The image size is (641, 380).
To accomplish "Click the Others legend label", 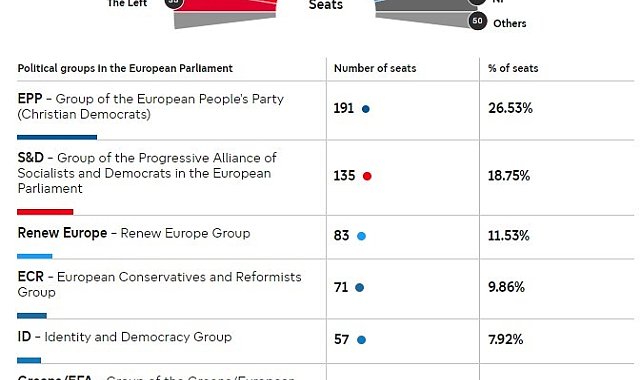I will (510, 23).
